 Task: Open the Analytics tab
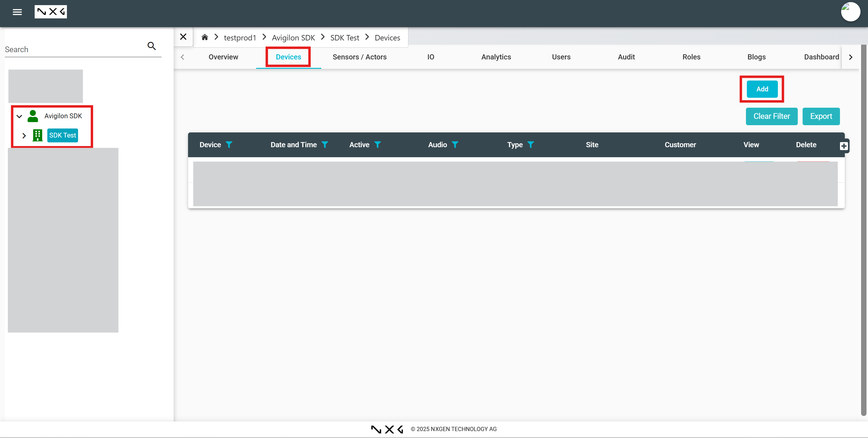tap(496, 57)
